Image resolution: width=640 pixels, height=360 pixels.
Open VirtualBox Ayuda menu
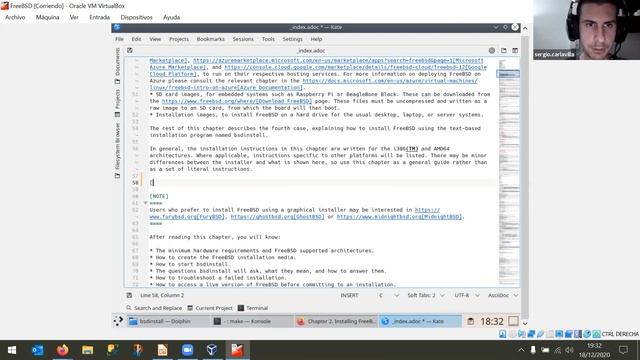171,17
